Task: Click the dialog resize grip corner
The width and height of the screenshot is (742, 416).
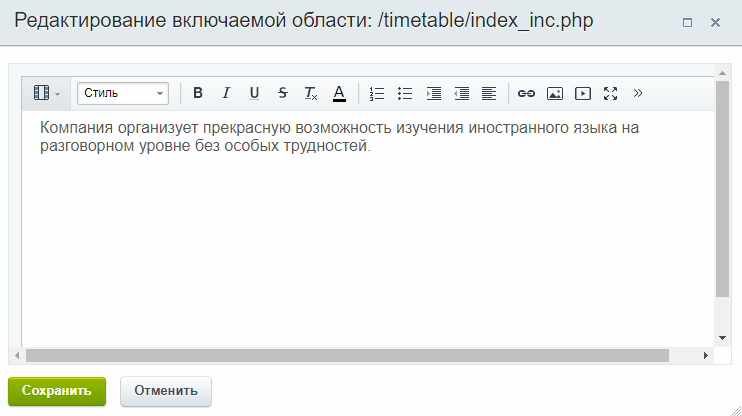Action: [x=735, y=409]
